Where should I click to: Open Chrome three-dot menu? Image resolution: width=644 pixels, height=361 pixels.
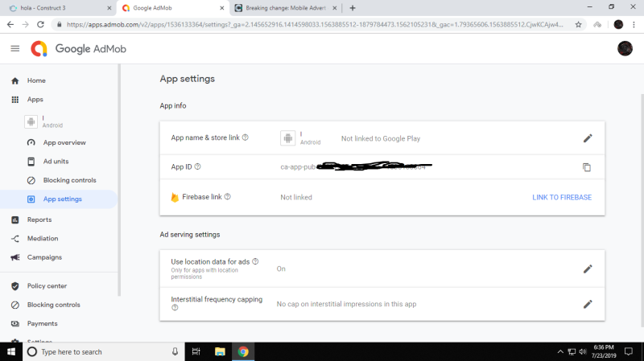pos(634,25)
